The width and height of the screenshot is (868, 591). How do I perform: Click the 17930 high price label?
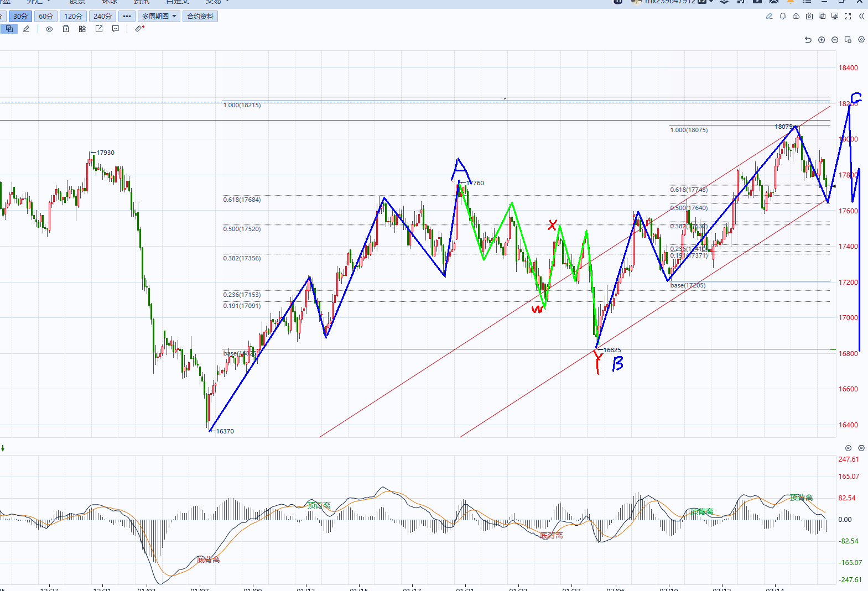pyautogui.click(x=105, y=153)
